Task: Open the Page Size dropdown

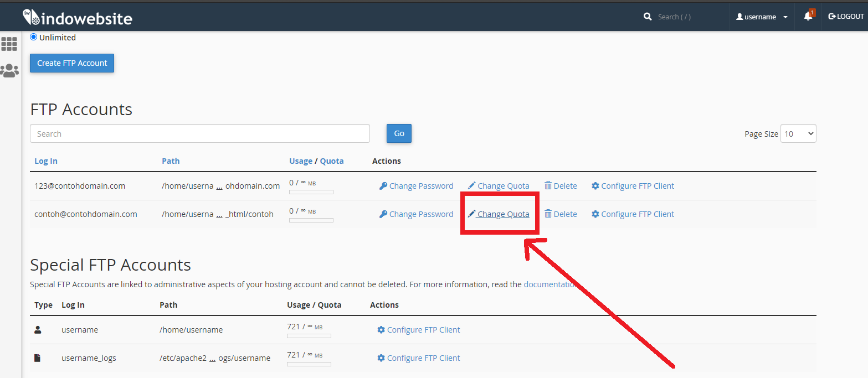Action: click(x=798, y=134)
